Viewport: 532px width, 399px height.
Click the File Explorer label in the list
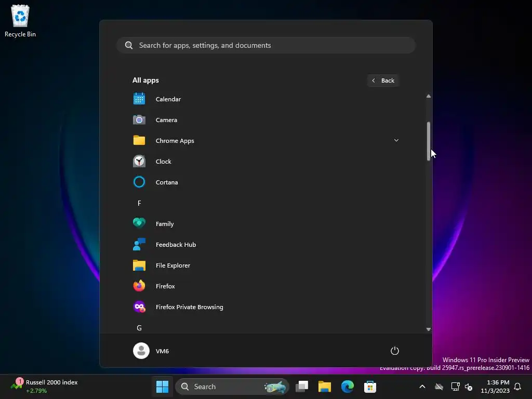[172, 265]
